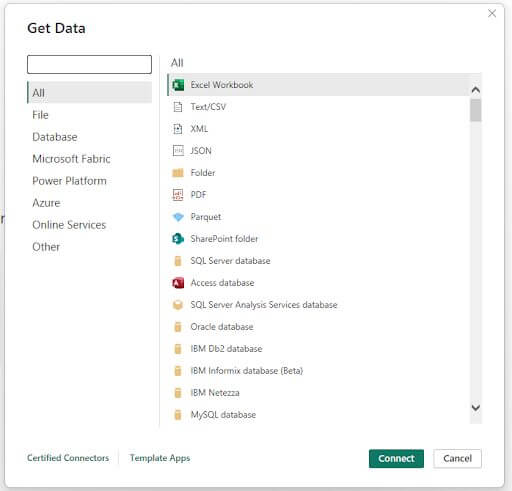Viewport: 512px width, 491px height.
Task: Select the Parquet diamond icon
Action: pos(178,217)
